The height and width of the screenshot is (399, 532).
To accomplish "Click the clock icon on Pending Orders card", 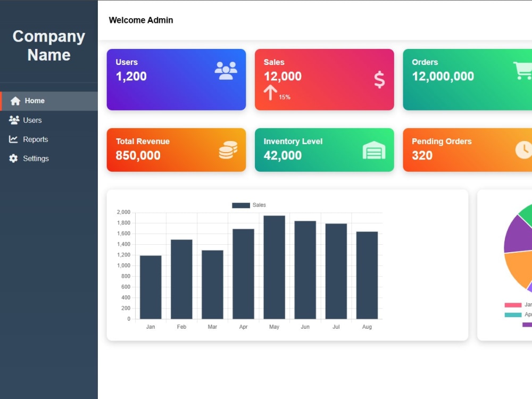I will 523,150.
